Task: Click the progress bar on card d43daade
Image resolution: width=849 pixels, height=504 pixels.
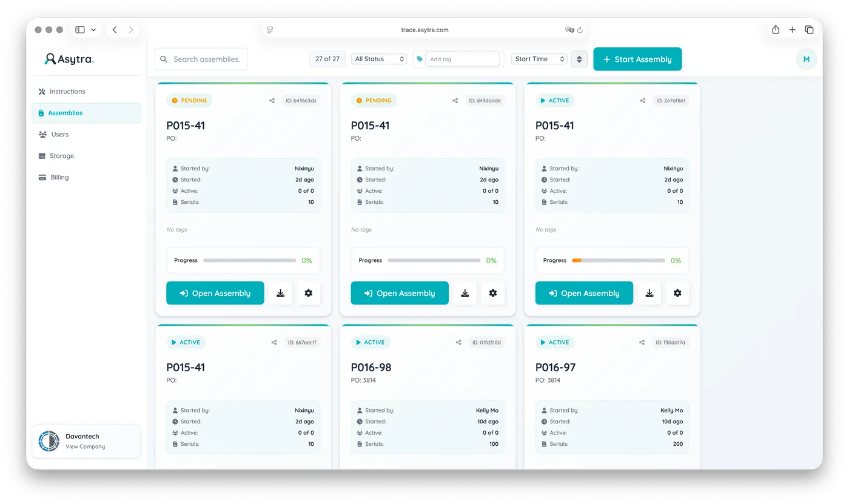Action: 434,260
